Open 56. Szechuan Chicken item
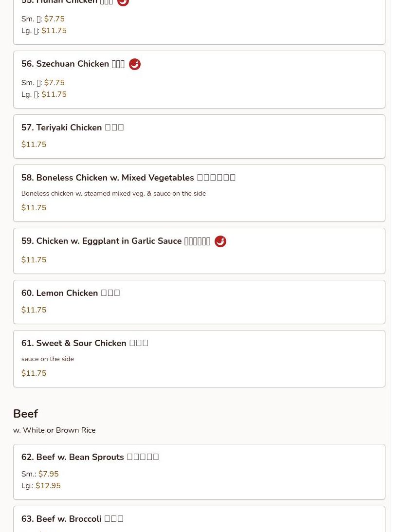This screenshot has width=401, height=532. (73, 64)
